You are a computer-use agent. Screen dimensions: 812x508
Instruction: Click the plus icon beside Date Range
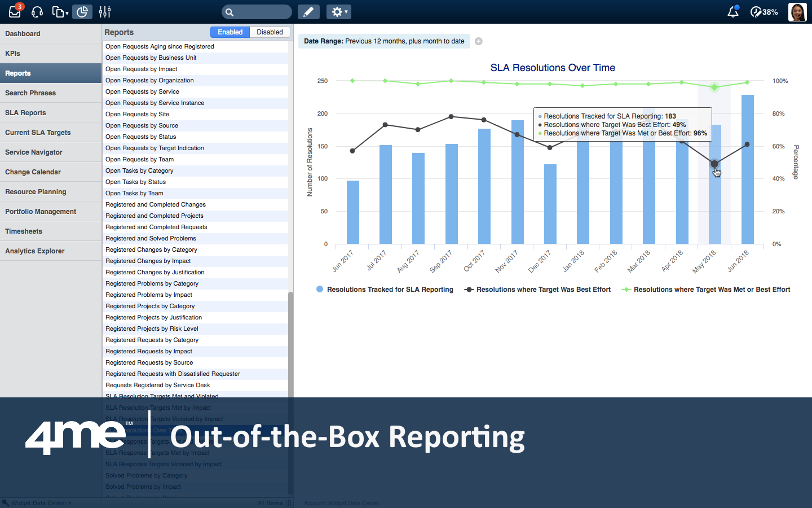point(479,41)
